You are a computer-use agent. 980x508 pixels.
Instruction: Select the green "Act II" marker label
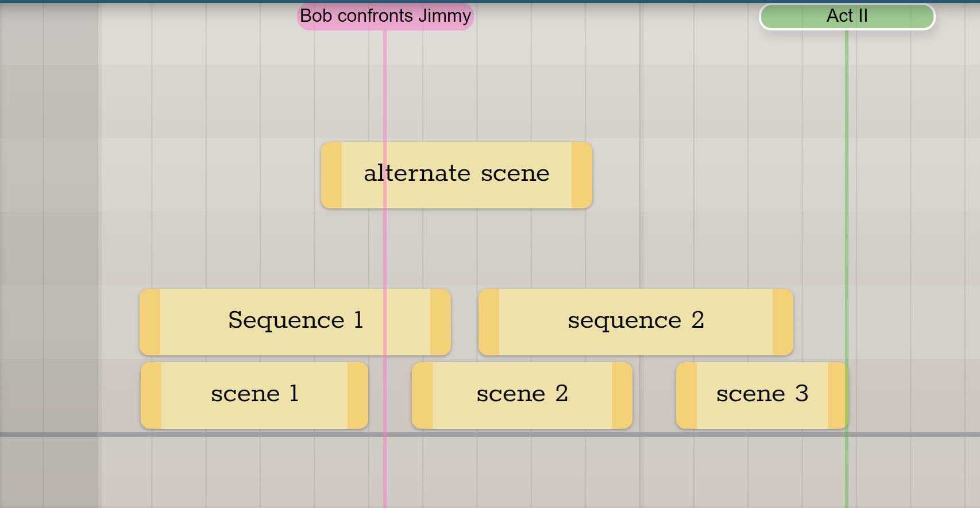[847, 16]
